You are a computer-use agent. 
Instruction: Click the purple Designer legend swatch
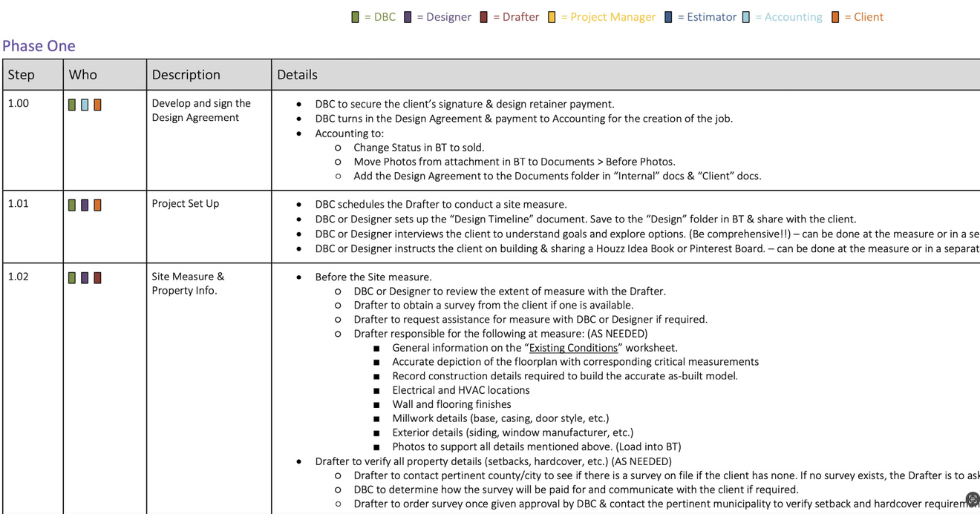click(408, 17)
